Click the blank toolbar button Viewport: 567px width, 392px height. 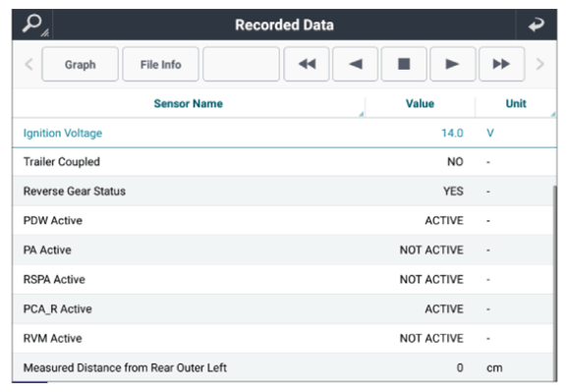(x=241, y=64)
